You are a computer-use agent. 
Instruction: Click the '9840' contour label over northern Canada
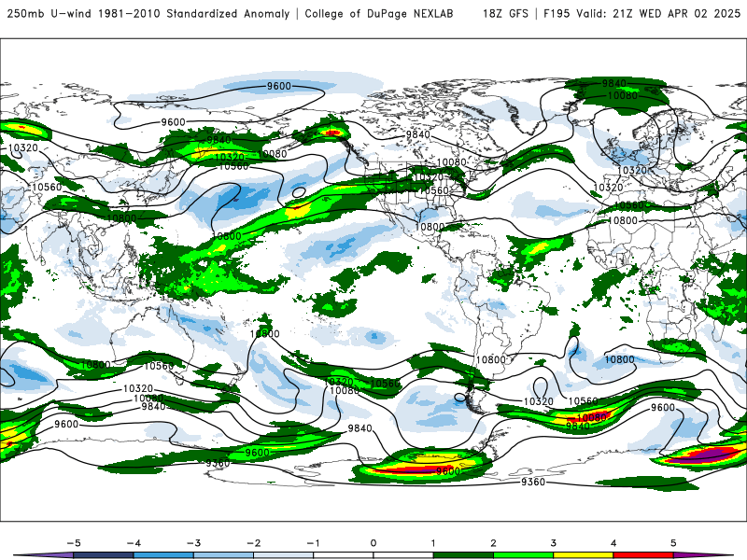(x=417, y=134)
